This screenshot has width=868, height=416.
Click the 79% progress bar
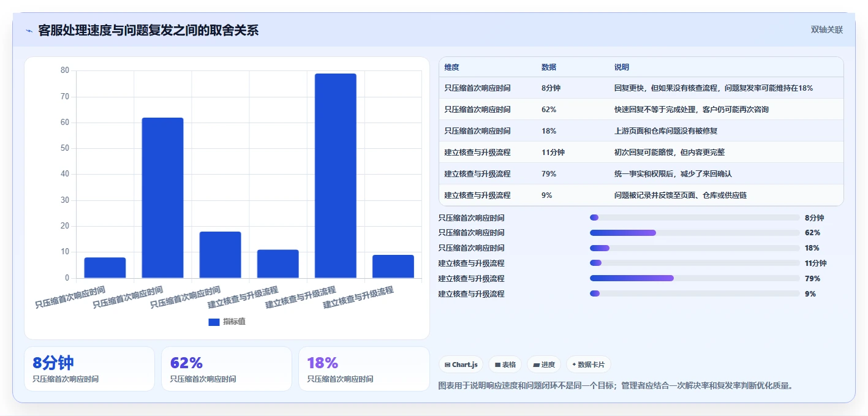tap(695, 278)
